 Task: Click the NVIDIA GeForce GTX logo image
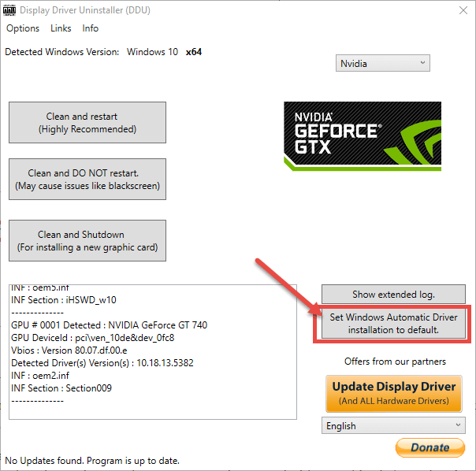tap(363, 136)
